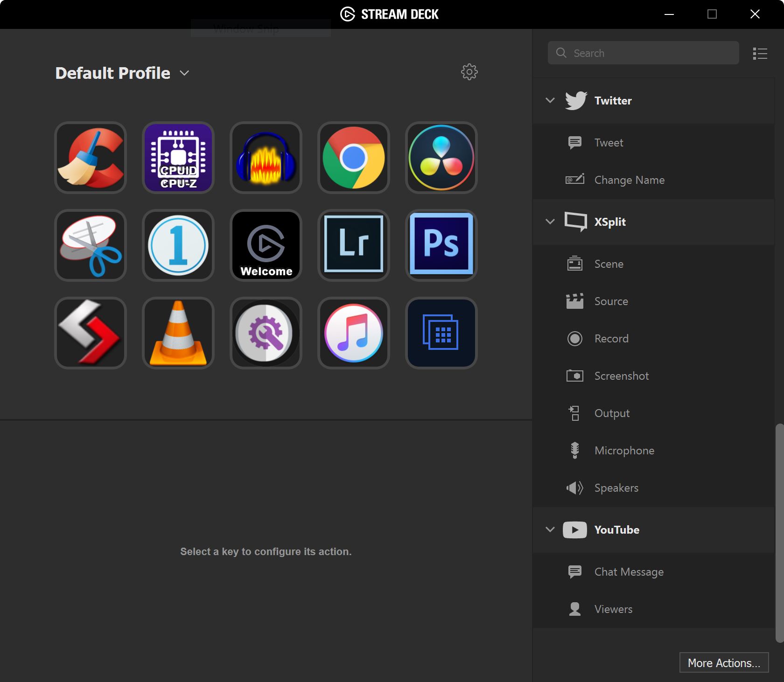
Task: Collapse the XSplit category
Action: 550,222
